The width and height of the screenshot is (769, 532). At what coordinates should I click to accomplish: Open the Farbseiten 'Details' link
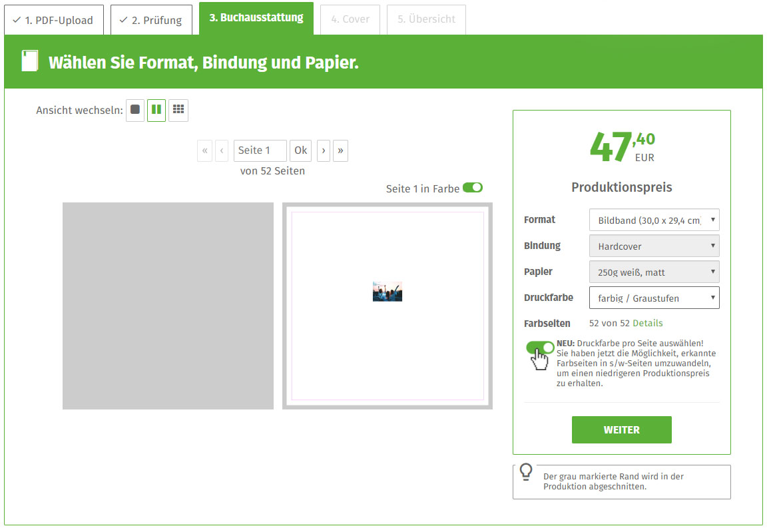point(647,323)
